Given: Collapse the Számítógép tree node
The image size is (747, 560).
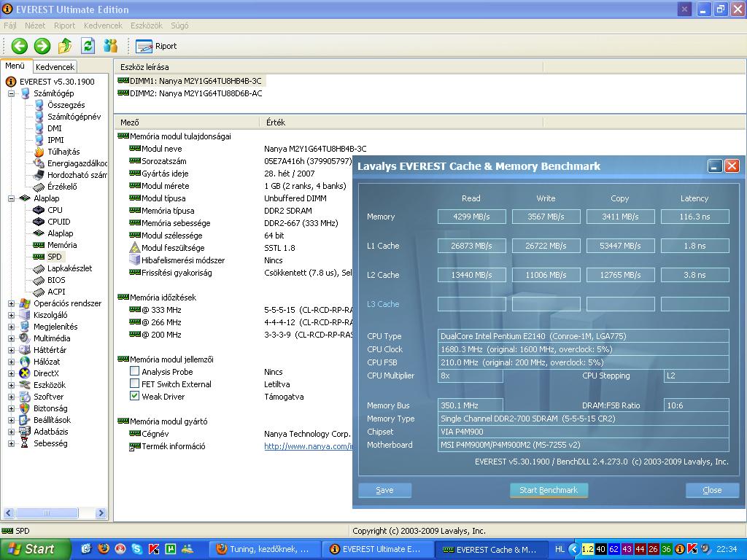Looking at the screenshot, I should pyautogui.click(x=11, y=93).
